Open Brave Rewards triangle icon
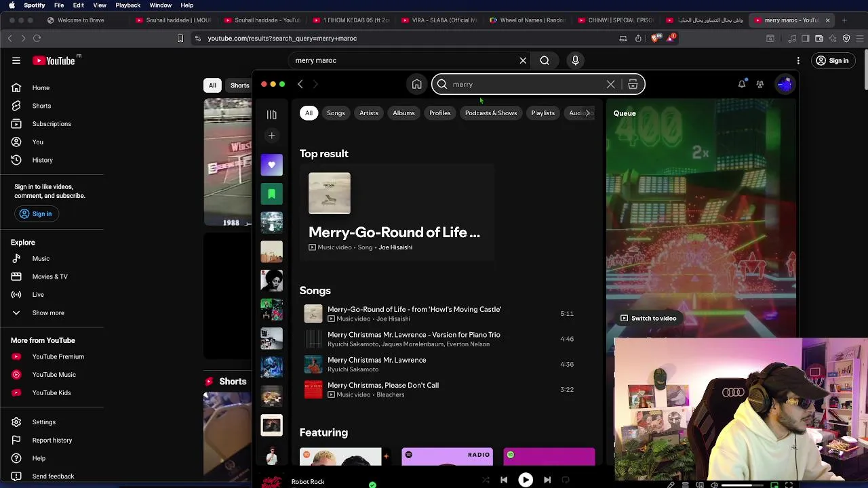868x488 pixels. 671,38
